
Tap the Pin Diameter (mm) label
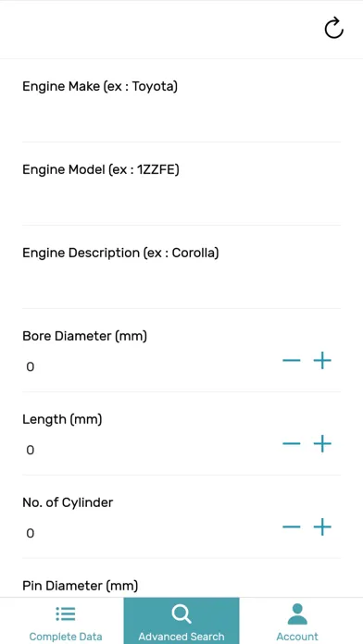tap(81, 586)
